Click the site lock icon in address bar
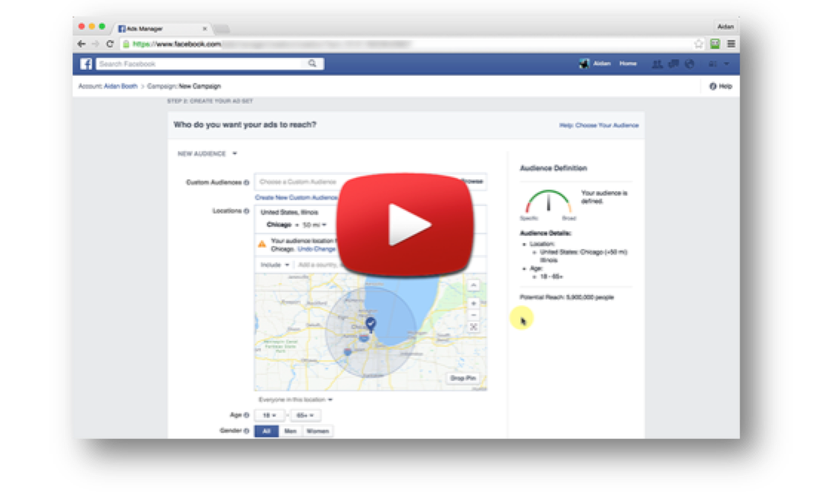The width and height of the screenshot is (817, 504). (x=126, y=44)
